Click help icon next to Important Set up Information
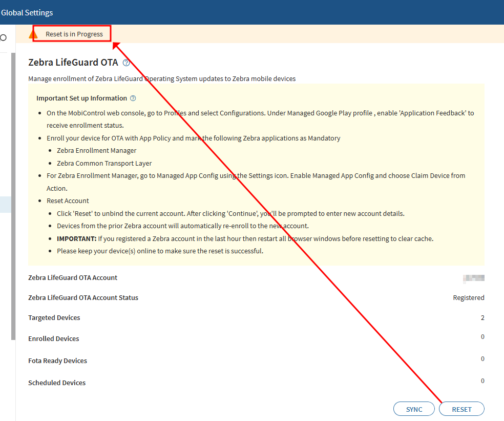 (x=133, y=98)
